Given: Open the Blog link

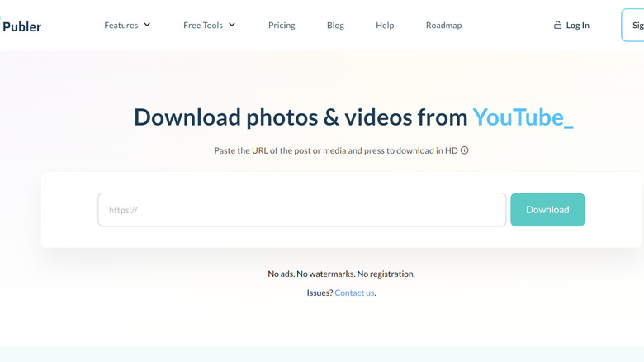Looking at the screenshot, I should tap(335, 26).
